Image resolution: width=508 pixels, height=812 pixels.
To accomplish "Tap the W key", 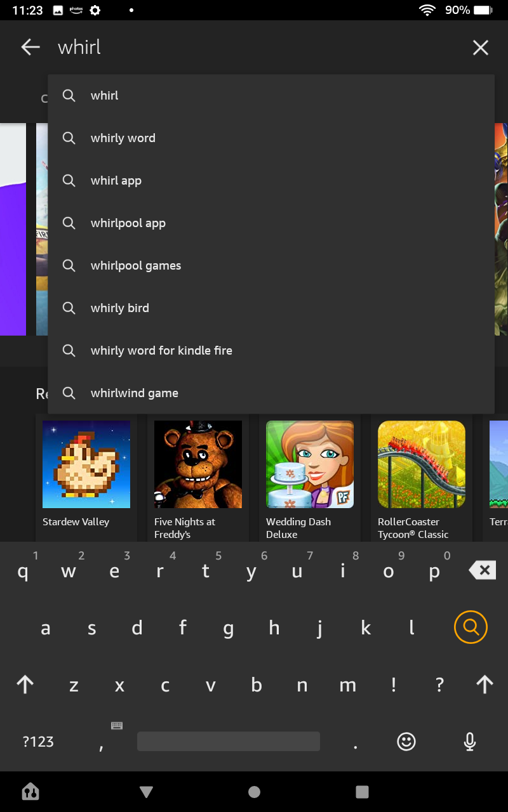I will [69, 572].
